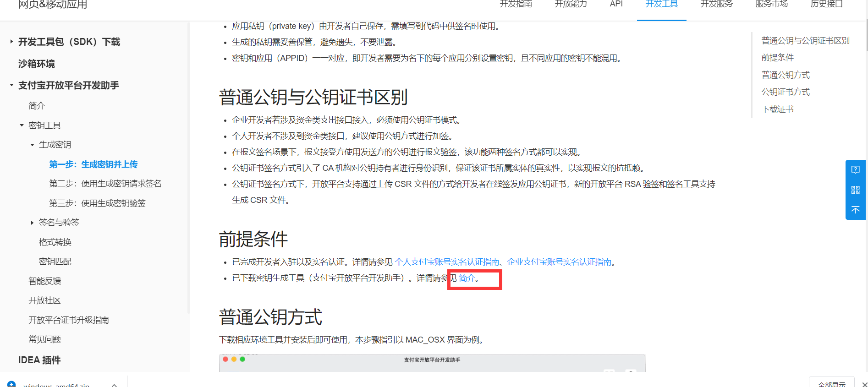Select 第三步：使用生成密钥验签
The width and height of the screenshot is (868, 387).
pyautogui.click(x=97, y=203)
